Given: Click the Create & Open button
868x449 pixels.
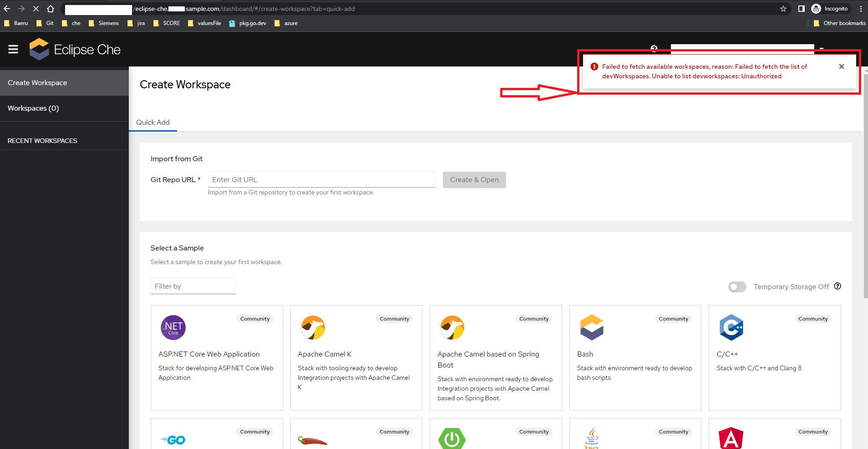Looking at the screenshot, I should (474, 180).
